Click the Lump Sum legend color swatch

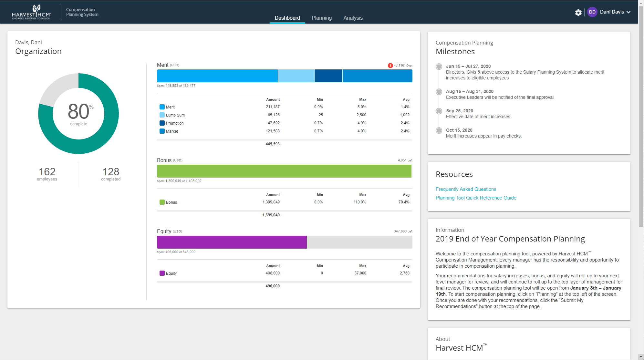click(162, 115)
